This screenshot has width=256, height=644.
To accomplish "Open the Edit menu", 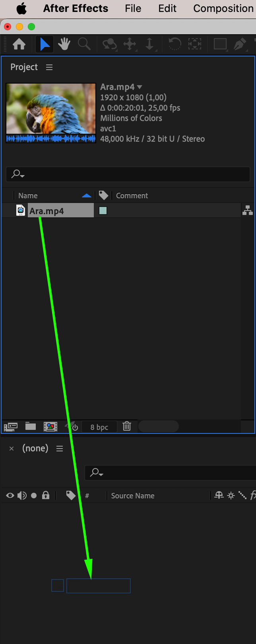I will point(167,8).
